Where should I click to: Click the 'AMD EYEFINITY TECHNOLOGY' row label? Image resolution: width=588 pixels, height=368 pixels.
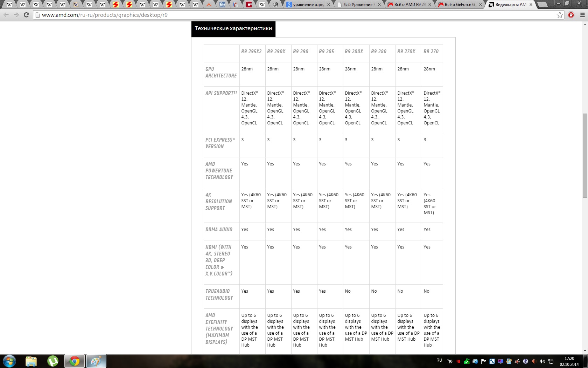219,329
